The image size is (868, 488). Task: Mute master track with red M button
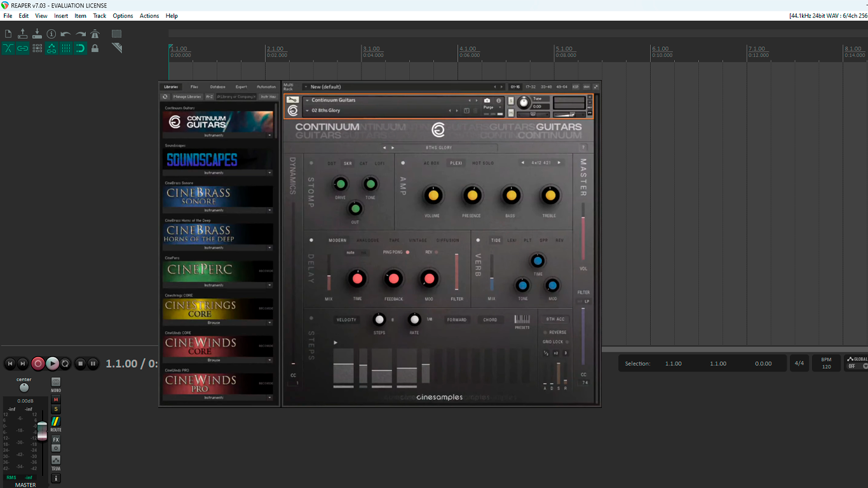[x=56, y=400]
